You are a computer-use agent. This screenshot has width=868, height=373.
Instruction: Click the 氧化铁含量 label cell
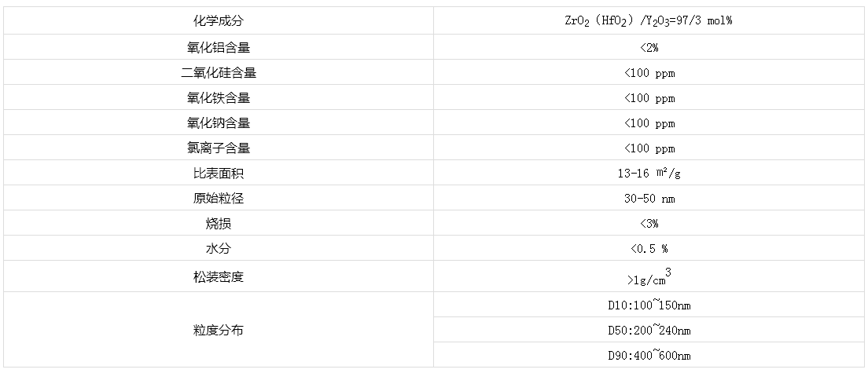click(219, 98)
